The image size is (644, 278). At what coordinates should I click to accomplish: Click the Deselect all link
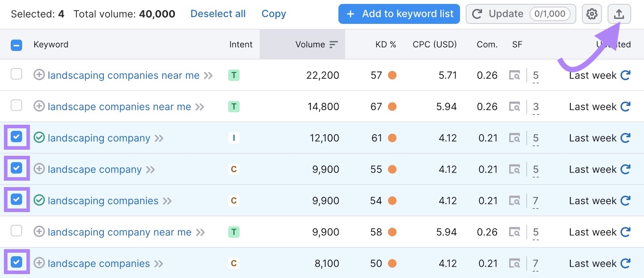click(218, 14)
